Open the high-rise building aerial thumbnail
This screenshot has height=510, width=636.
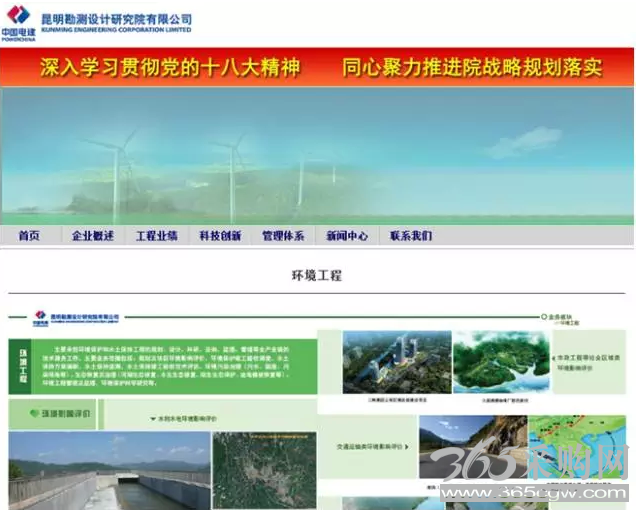(397, 362)
